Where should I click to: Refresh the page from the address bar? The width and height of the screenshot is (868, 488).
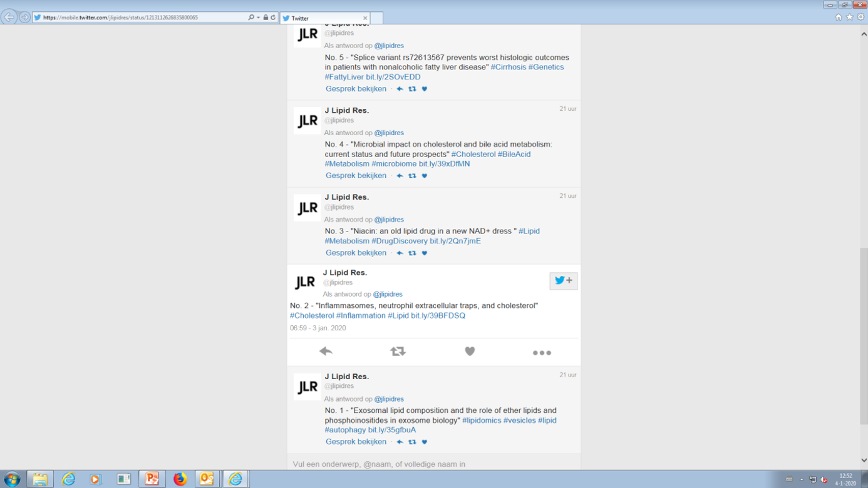pos(273,18)
